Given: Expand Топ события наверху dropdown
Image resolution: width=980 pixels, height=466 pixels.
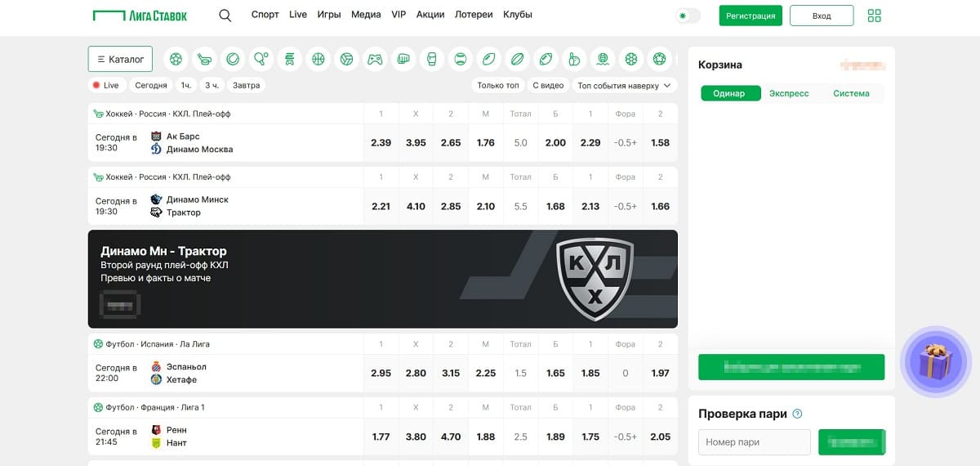Looking at the screenshot, I should [625, 85].
